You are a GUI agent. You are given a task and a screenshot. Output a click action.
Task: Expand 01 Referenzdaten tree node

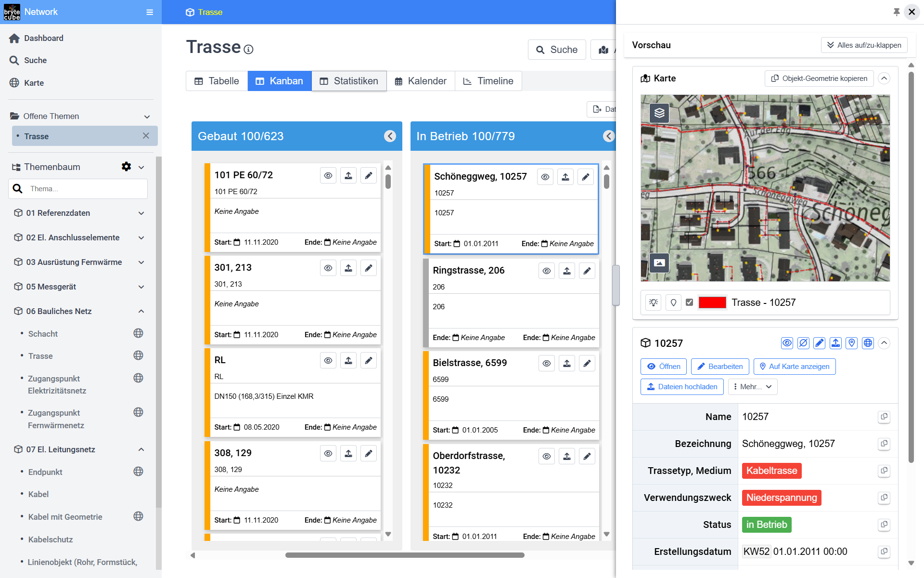click(141, 213)
